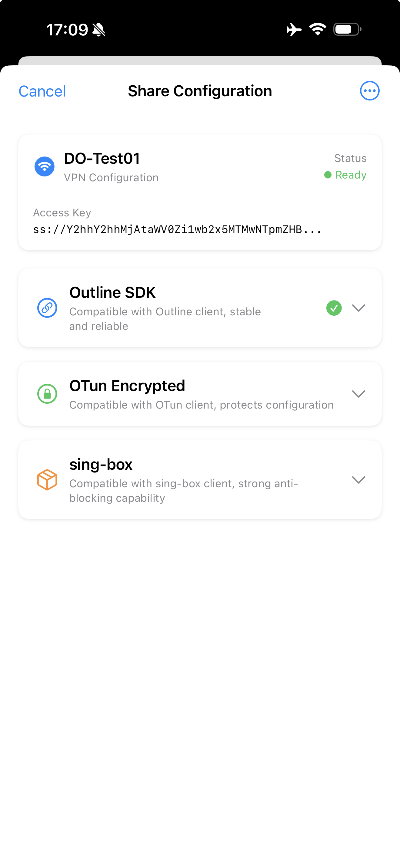Select the OTun Encrypted format title
Viewport: 400px width, 868px height.
[127, 386]
